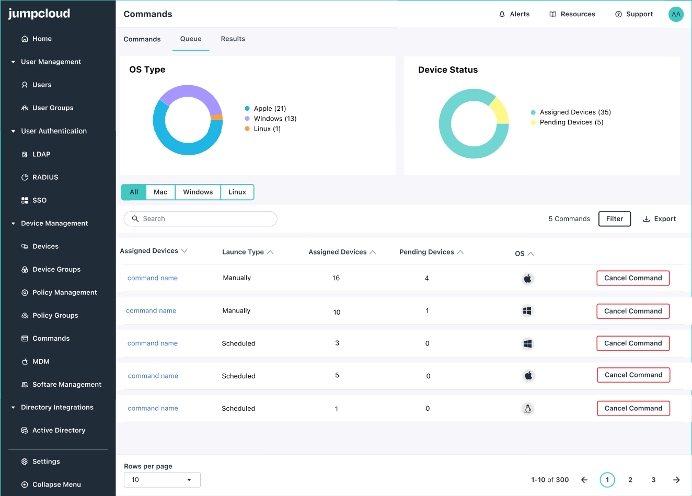Click the Alerts bell icon
Image resolution: width=692 pixels, height=496 pixels.
tap(502, 14)
